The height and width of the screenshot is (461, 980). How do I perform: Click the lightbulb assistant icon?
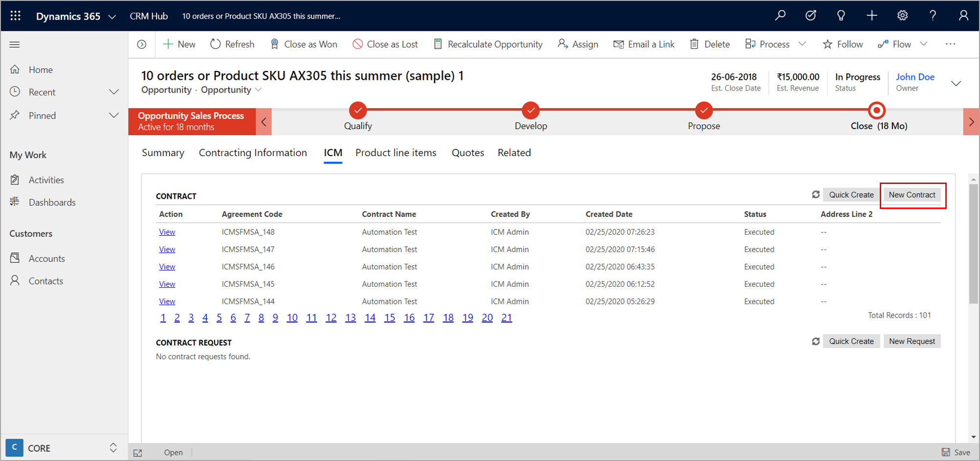pyautogui.click(x=841, y=16)
